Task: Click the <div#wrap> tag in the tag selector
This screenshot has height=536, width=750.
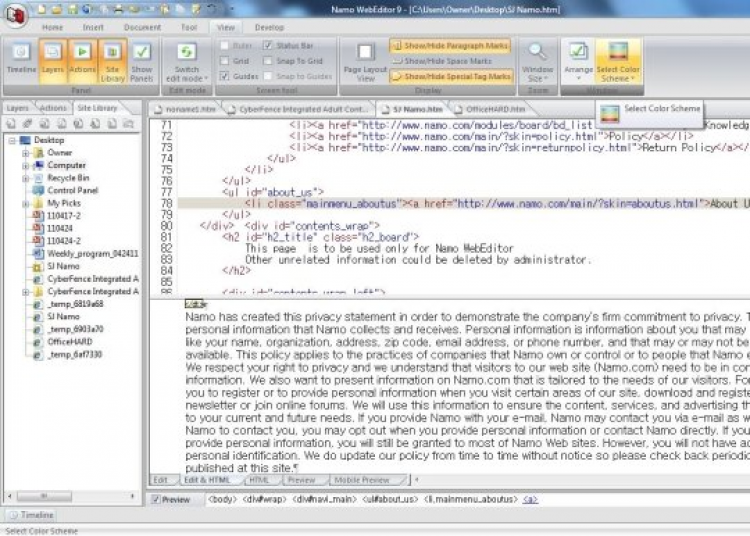Action: click(264, 500)
